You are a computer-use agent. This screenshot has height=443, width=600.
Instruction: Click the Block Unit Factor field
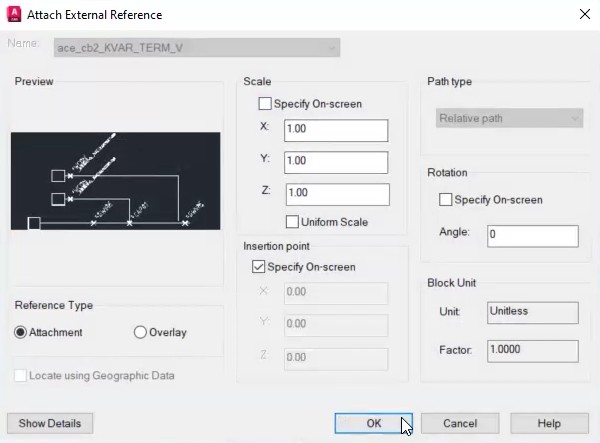[532, 351]
